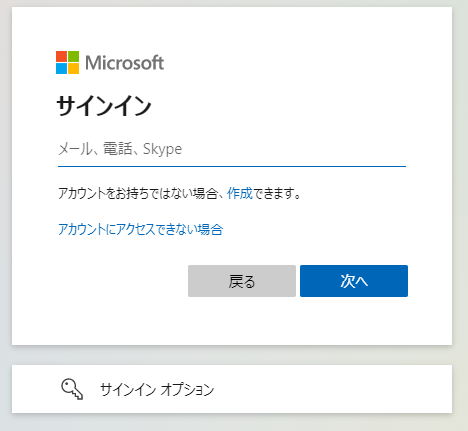468x431 pixels.
Task: Click the アカウントをお持ちではない場合 text
Action: click(138, 193)
